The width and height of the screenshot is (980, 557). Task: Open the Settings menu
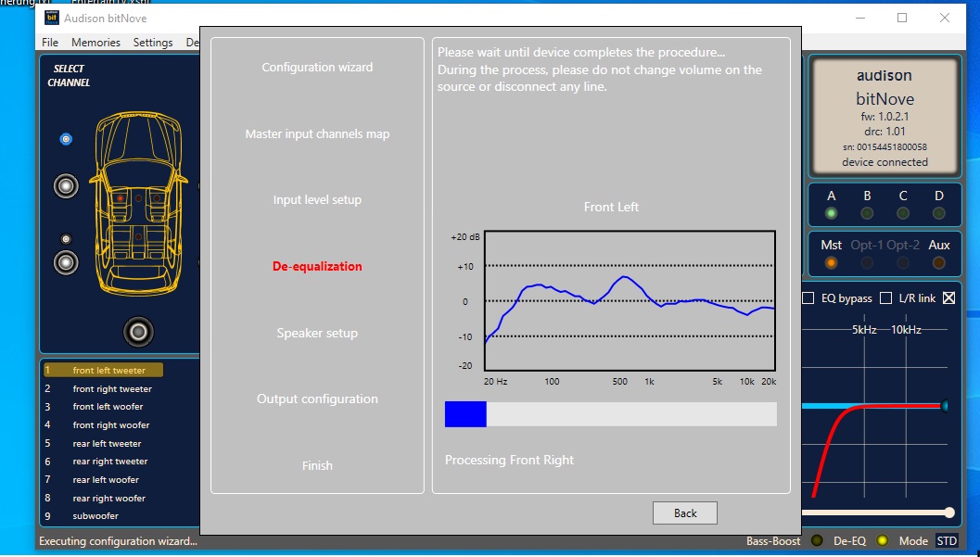(x=153, y=43)
